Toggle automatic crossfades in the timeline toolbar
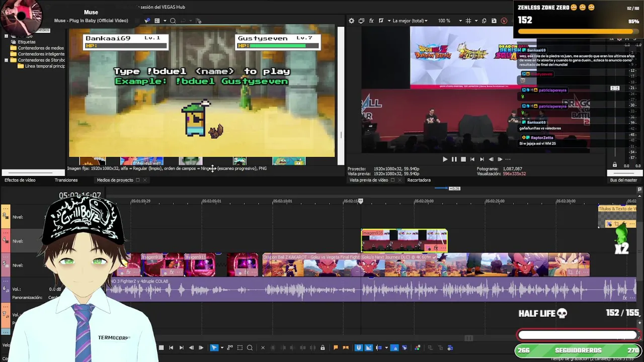Screen dimensions: 644x362 368,347
